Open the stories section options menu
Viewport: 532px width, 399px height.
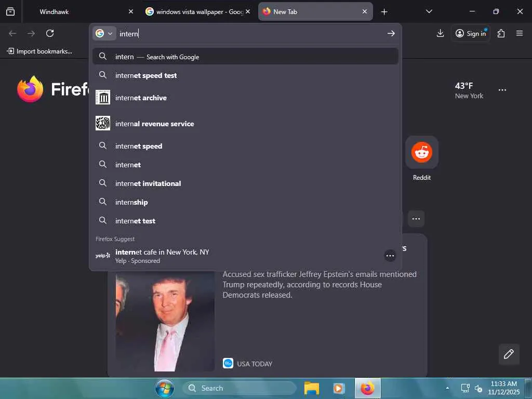416,219
